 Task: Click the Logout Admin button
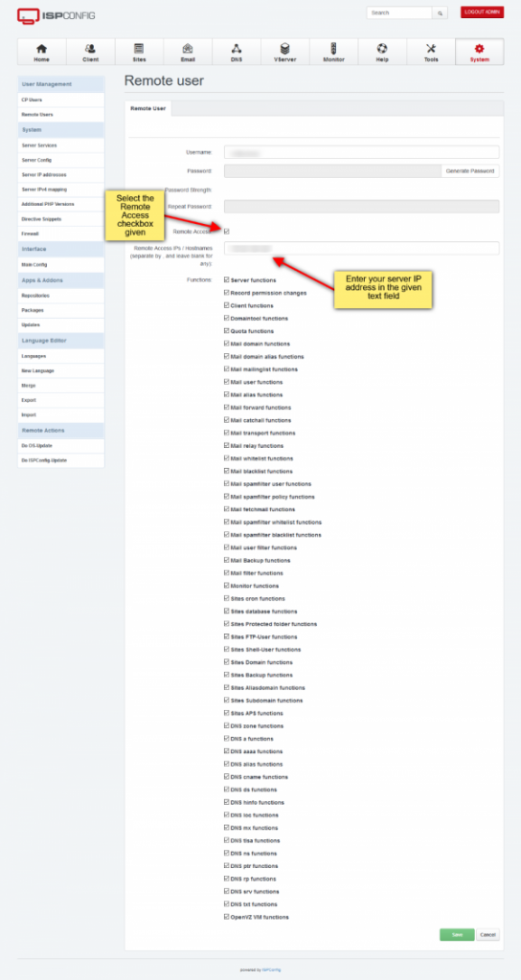483,11
